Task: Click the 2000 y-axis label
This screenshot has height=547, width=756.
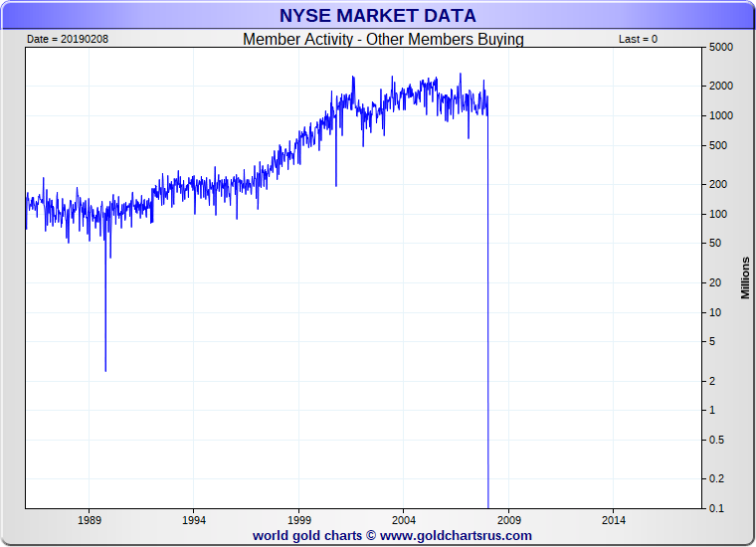Action: click(x=721, y=86)
